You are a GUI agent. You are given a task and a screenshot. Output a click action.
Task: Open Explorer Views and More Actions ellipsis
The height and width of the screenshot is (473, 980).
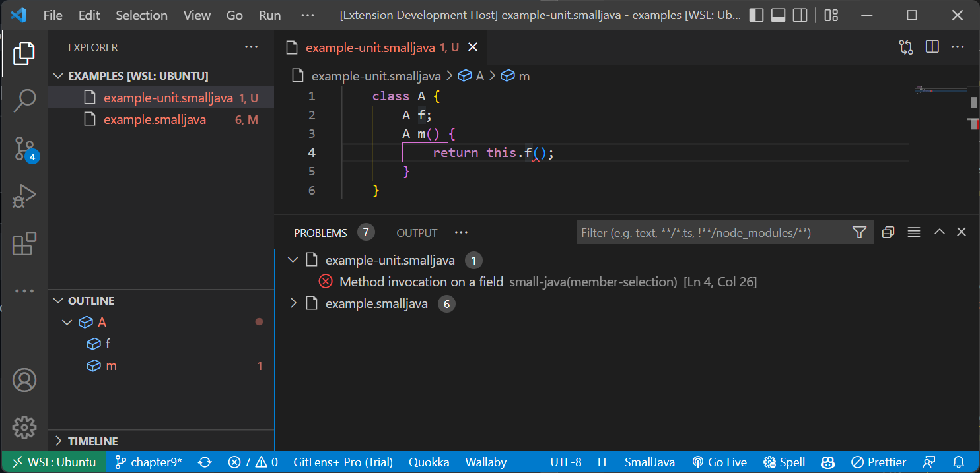[x=252, y=47]
